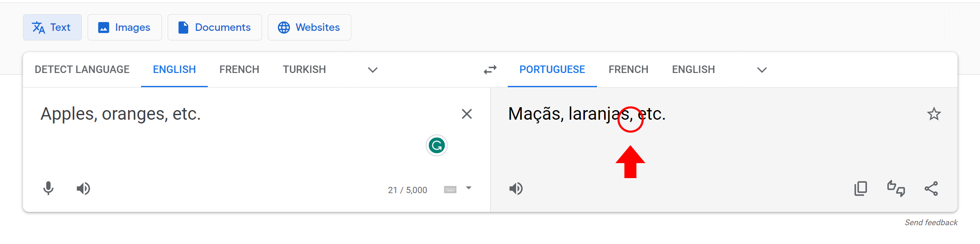Listen to the English source text
980x244 pixels.
click(x=83, y=188)
